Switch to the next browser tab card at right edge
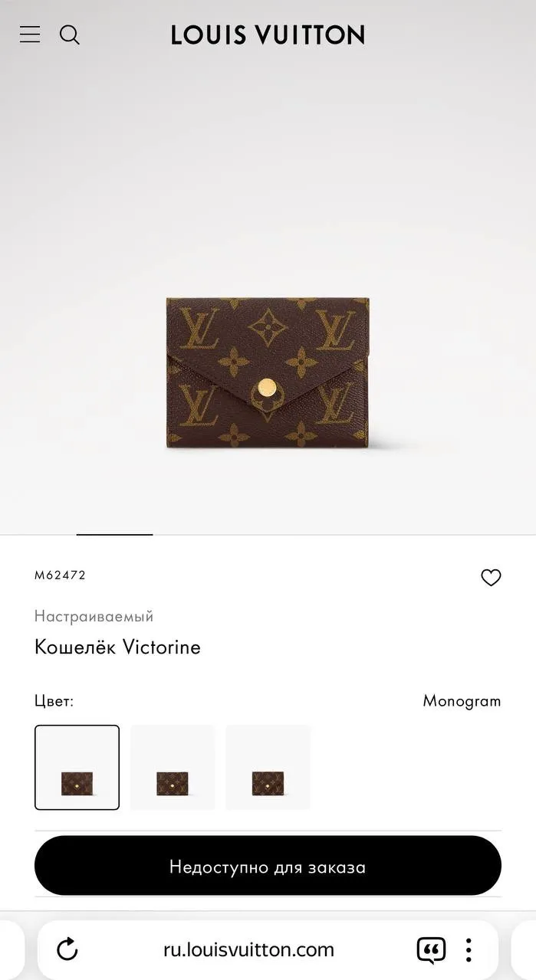 point(523,950)
